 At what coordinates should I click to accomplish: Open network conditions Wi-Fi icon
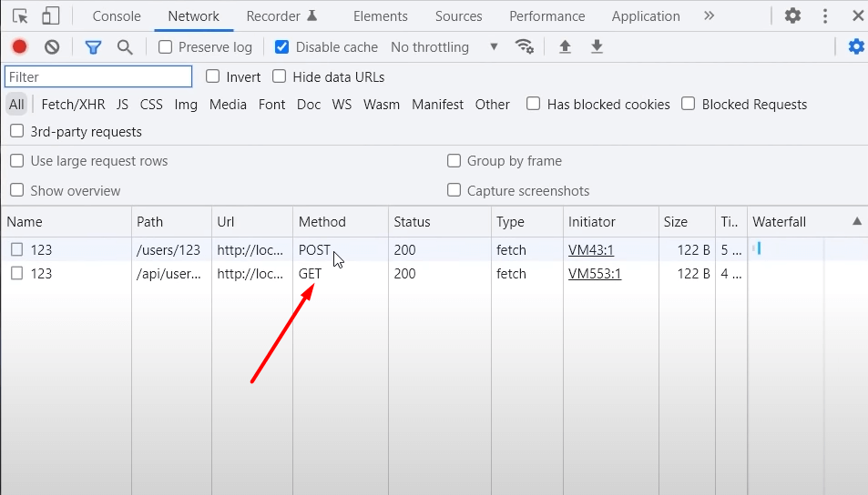[524, 47]
